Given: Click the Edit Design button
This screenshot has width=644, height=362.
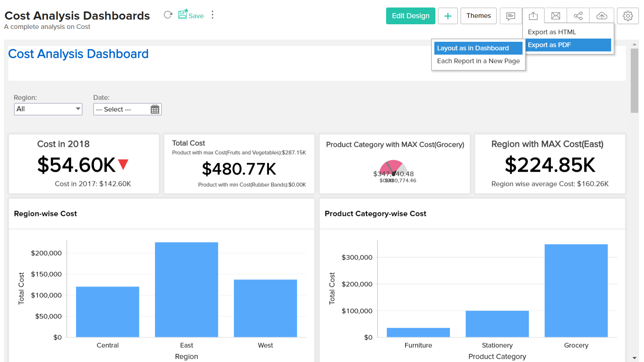Looking at the screenshot, I should pos(410,16).
